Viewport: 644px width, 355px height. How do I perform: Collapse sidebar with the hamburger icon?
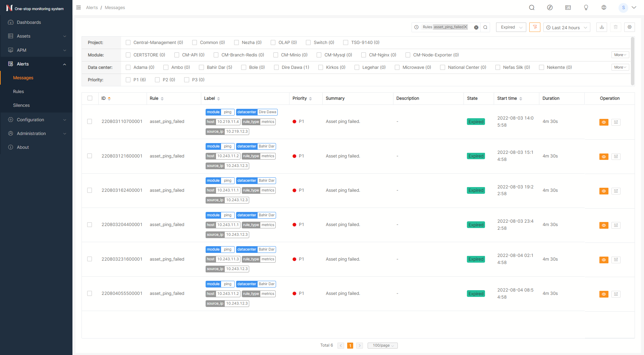pyautogui.click(x=78, y=7)
